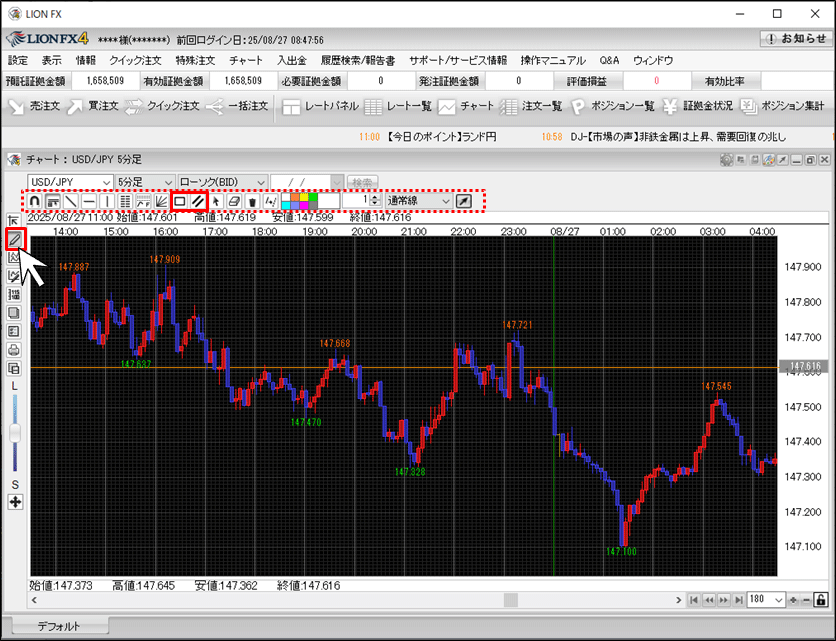
Task: Click the L–S chart zoom slider handle
Action: point(15,432)
